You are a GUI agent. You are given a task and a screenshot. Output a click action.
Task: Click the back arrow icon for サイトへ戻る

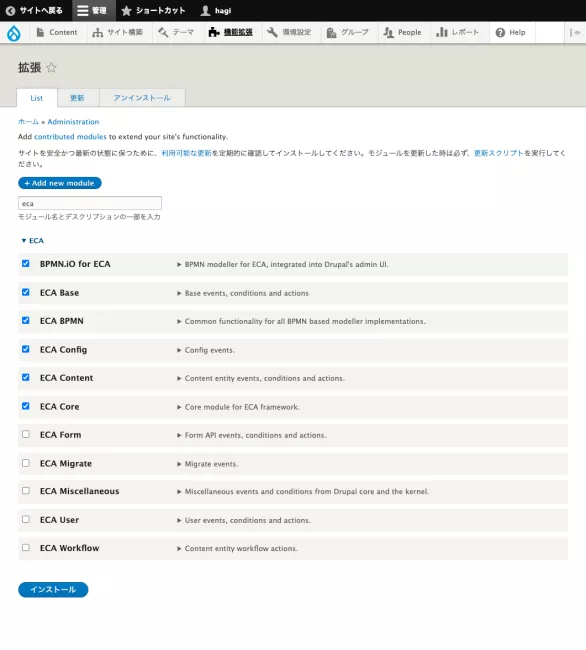[11, 11]
